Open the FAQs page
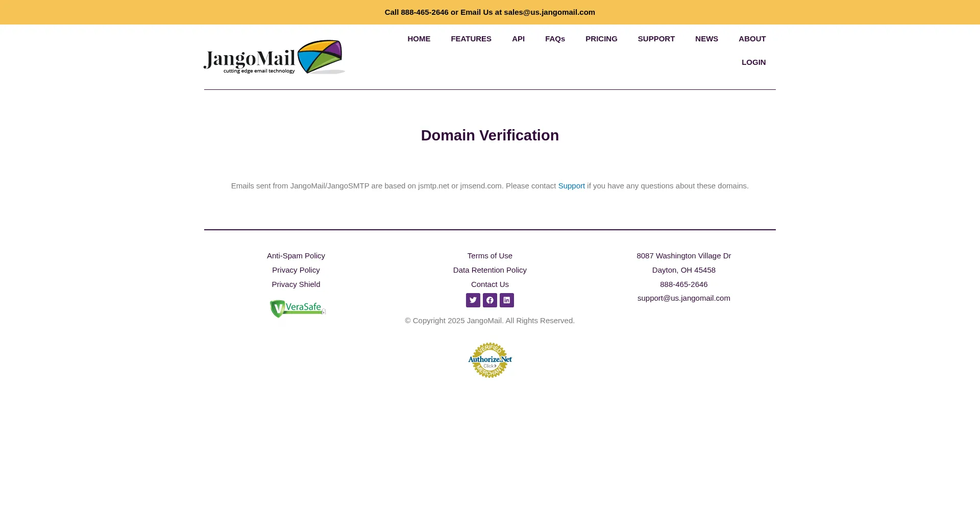 [x=555, y=39]
